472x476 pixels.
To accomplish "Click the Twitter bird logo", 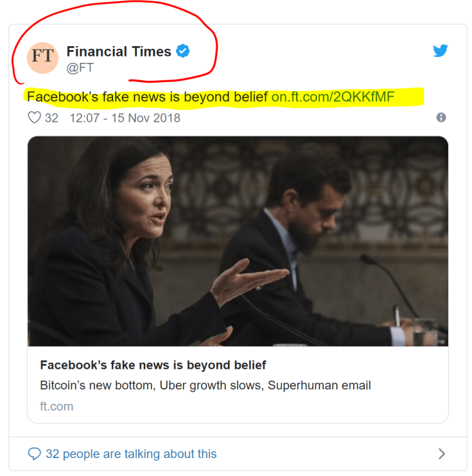I will pos(441,51).
